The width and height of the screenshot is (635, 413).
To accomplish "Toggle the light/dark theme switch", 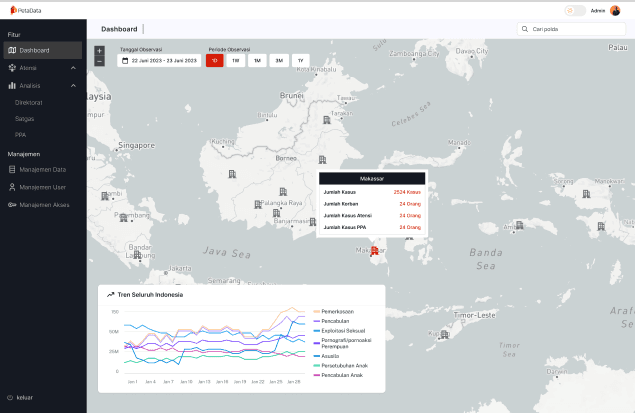I will click(575, 11).
